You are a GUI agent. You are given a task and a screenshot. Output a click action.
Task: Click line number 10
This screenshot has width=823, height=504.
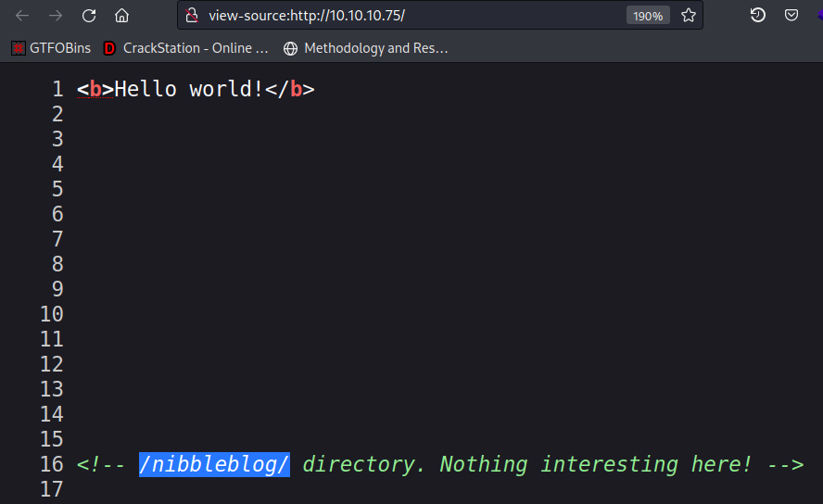pos(52,314)
